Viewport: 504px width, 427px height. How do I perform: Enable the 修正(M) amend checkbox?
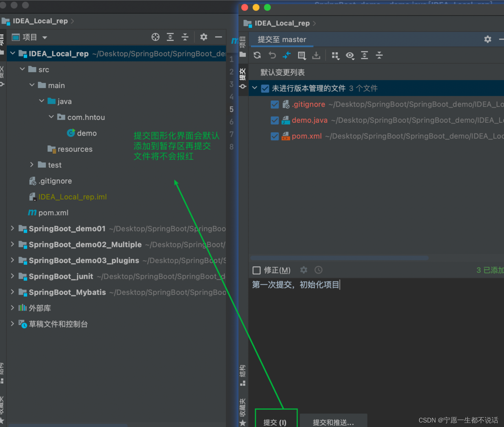point(256,270)
